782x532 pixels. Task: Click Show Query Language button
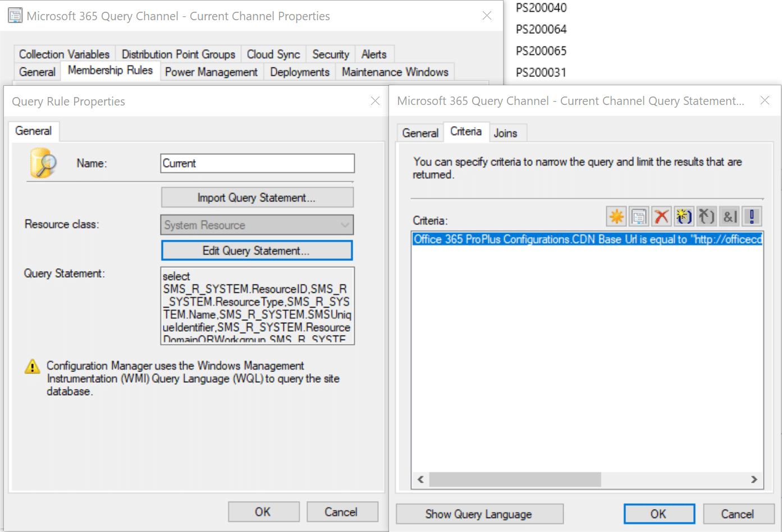(x=479, y=514)
